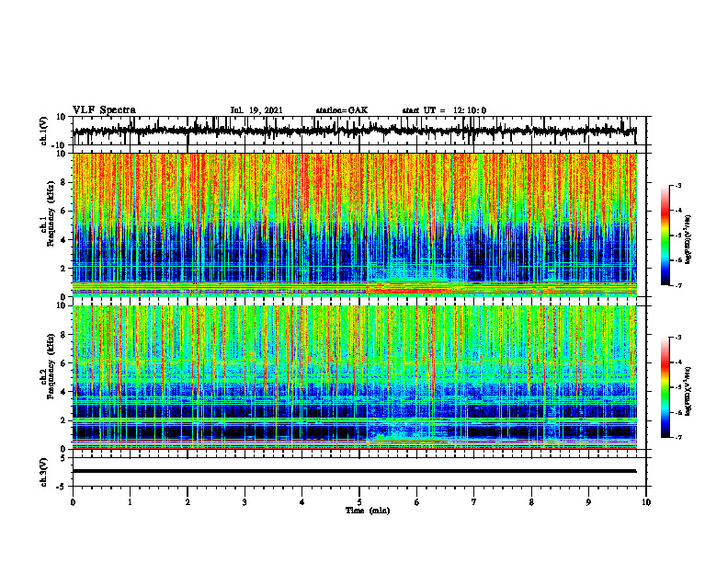Click the time axis tick label '3'

point(245,502)
